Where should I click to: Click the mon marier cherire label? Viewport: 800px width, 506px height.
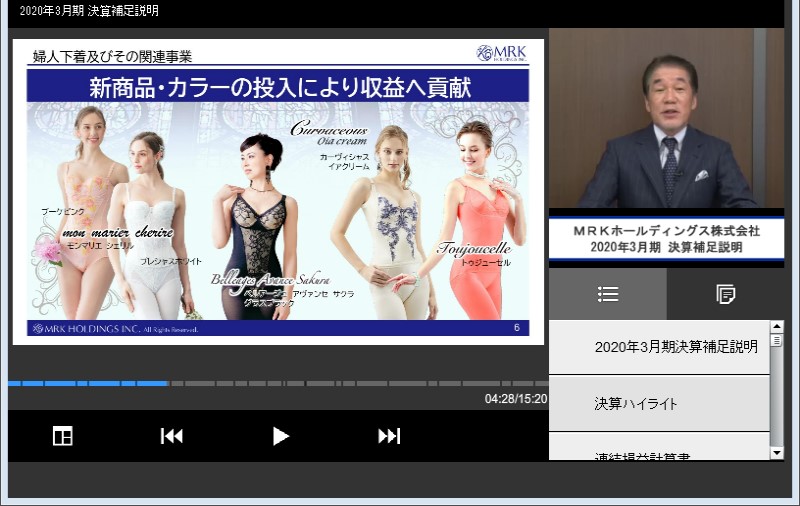(118, 233)
